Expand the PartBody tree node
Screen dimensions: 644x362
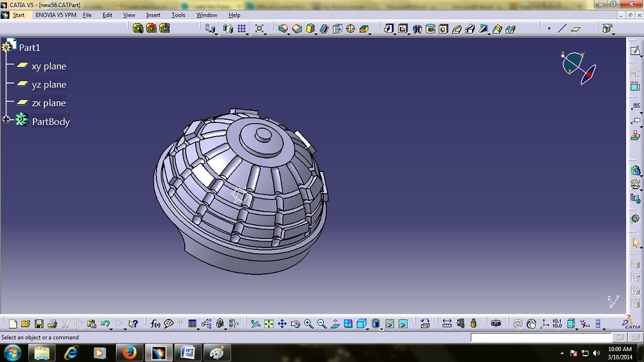(x=6, y=120)
